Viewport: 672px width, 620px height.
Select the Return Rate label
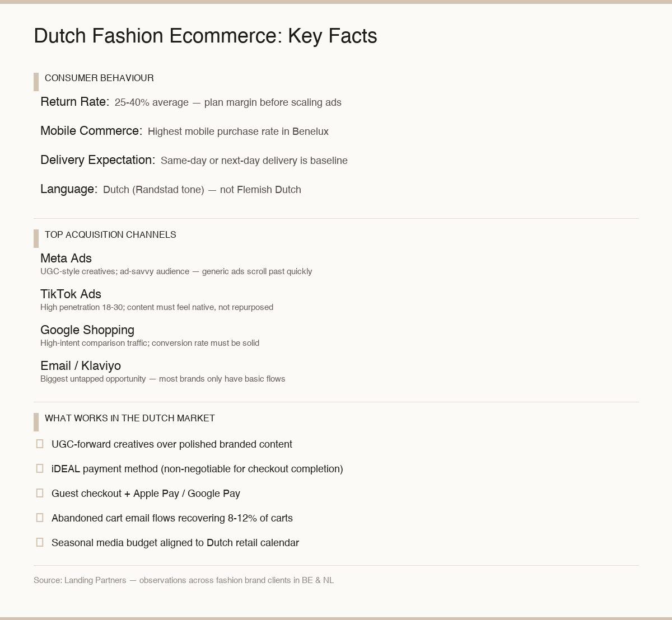pyautogui.click(x=75, y=102)
